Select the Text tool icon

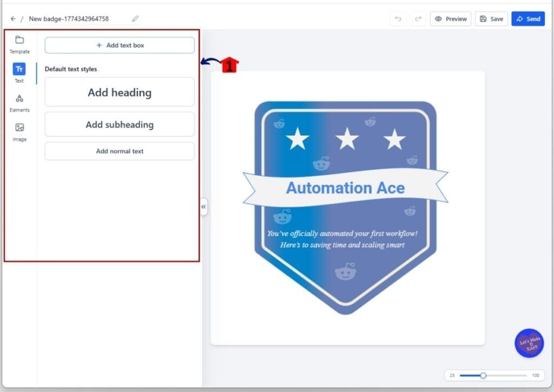pos(19,69)
